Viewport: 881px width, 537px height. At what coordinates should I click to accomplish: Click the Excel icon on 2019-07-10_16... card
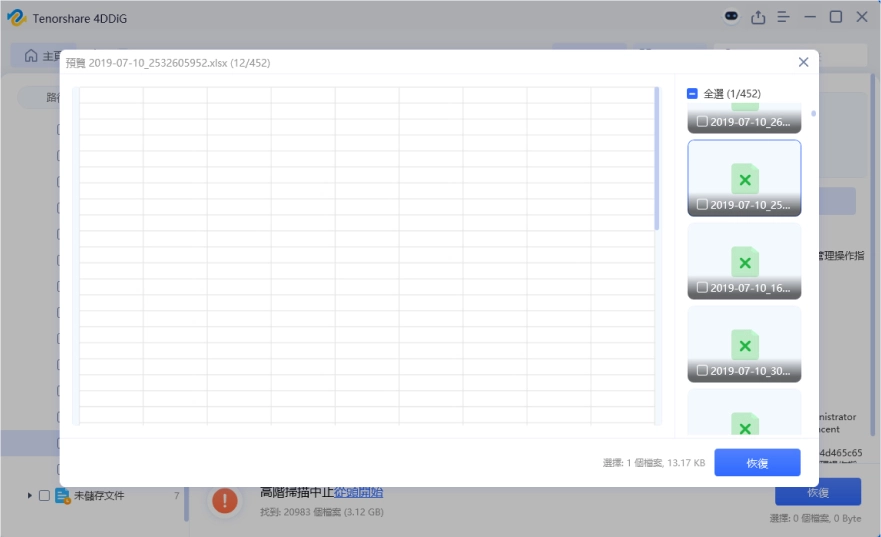[745, 262]
